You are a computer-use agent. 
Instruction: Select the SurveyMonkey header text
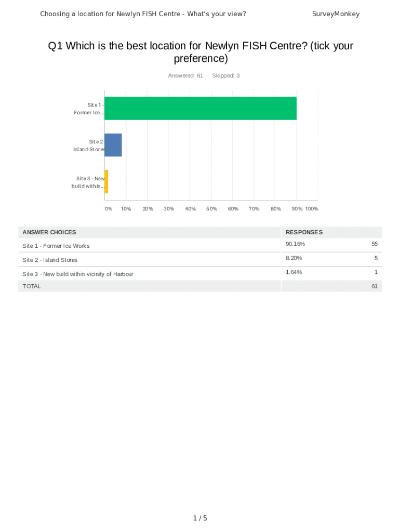coord(336,14)
